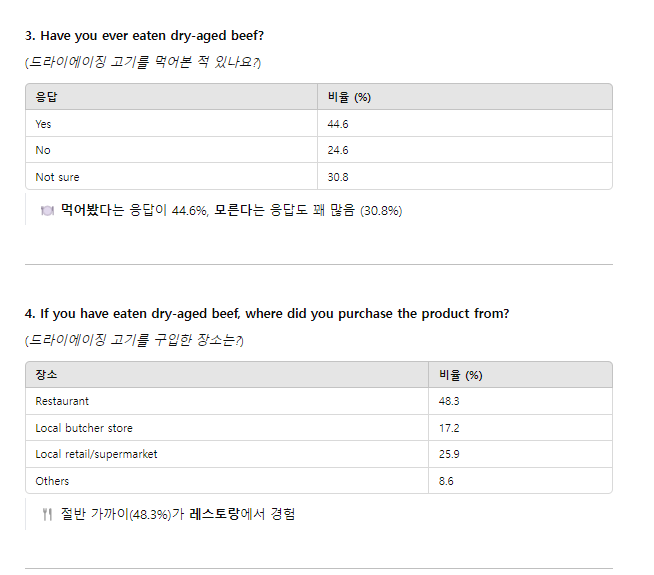Click the Others row cell
Screen dimensions: 654x575
click(52, 481)
